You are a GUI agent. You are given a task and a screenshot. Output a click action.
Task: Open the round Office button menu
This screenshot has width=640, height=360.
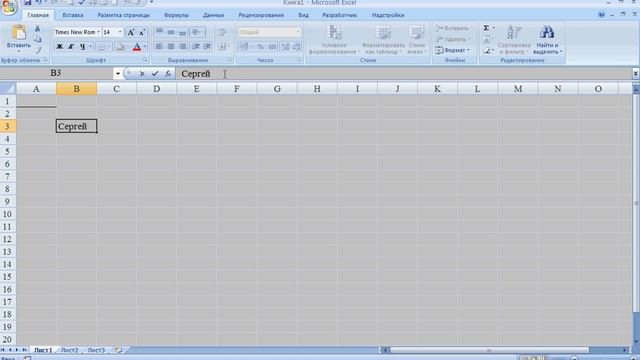[x=9, y=7]
